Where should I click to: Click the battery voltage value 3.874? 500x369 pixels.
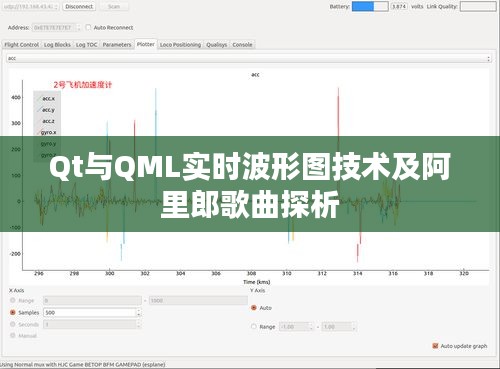coord(399,7)
